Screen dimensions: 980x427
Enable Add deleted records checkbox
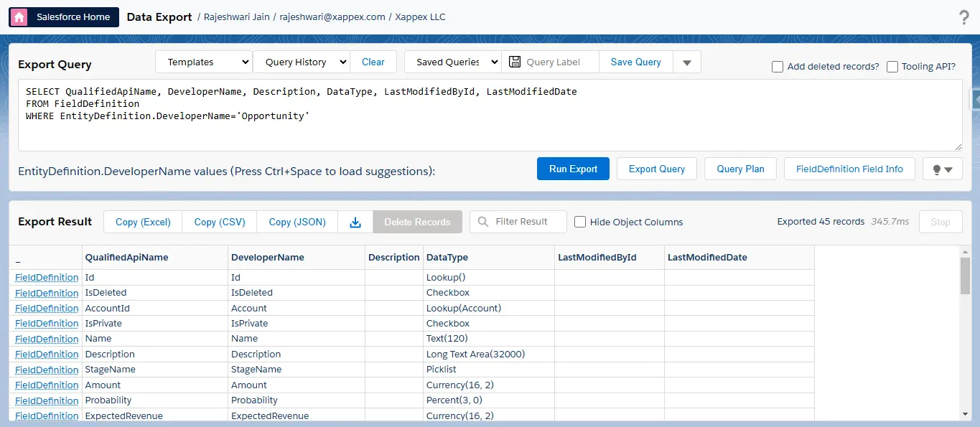point(778,67)
